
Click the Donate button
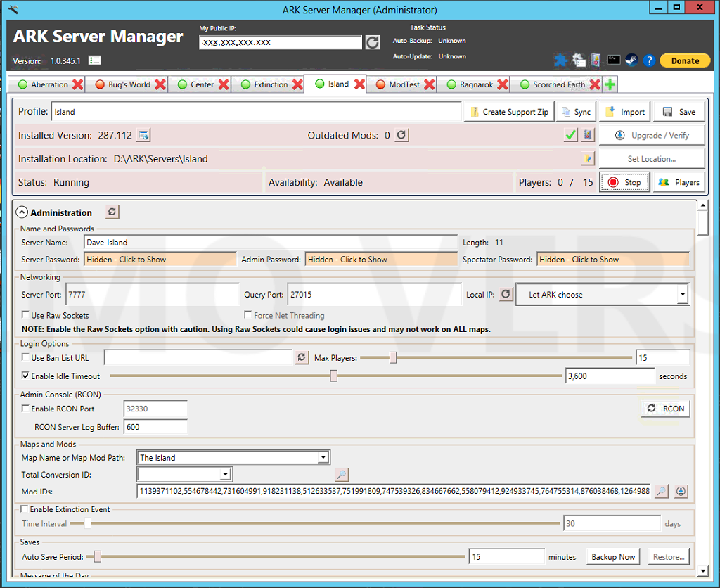point(685,60)
